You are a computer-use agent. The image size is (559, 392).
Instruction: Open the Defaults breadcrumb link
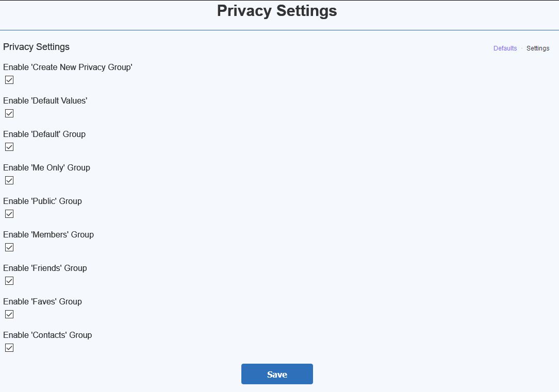coord(505,48)
